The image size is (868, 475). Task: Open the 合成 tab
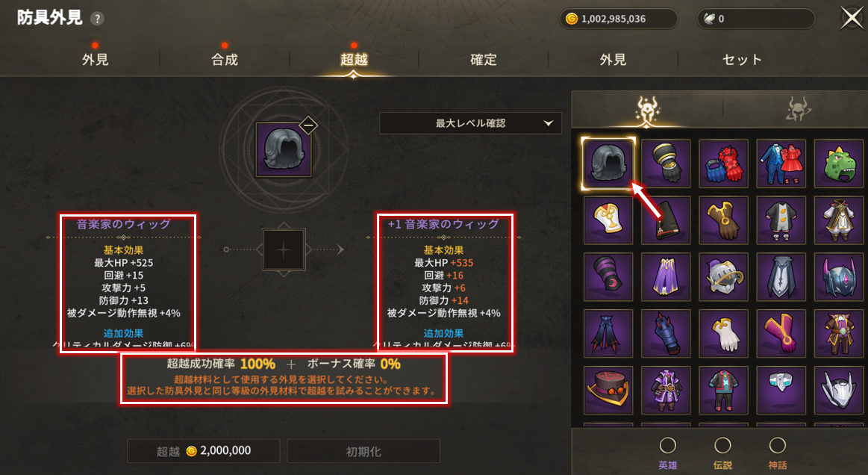pyautogui.click(x=224, y=59)
